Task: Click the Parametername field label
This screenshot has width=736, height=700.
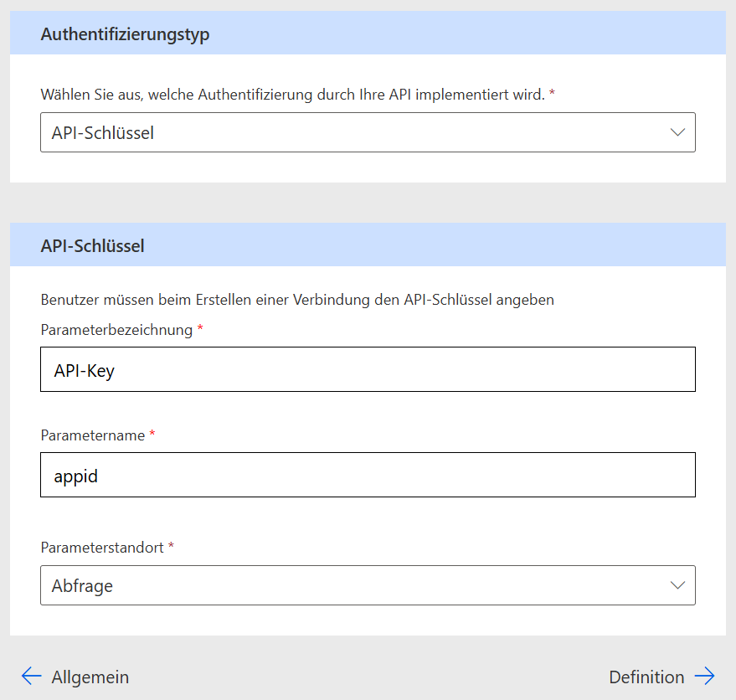Action: tap(92, 435)
